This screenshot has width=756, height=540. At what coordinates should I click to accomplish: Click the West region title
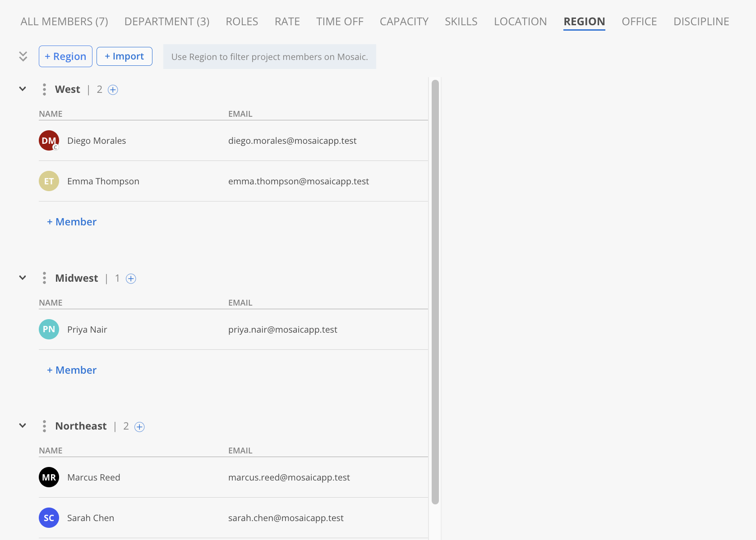pyautogui.click(x=68, y=89)
